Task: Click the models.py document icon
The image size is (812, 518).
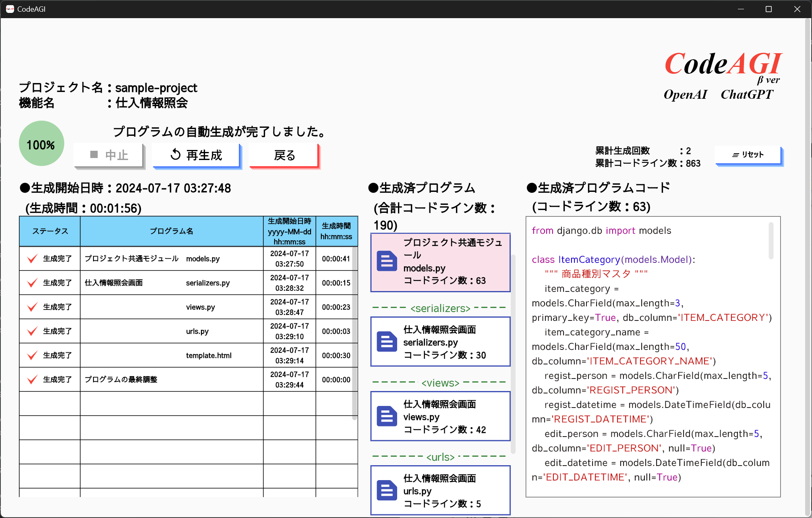Action: (387, 261)
